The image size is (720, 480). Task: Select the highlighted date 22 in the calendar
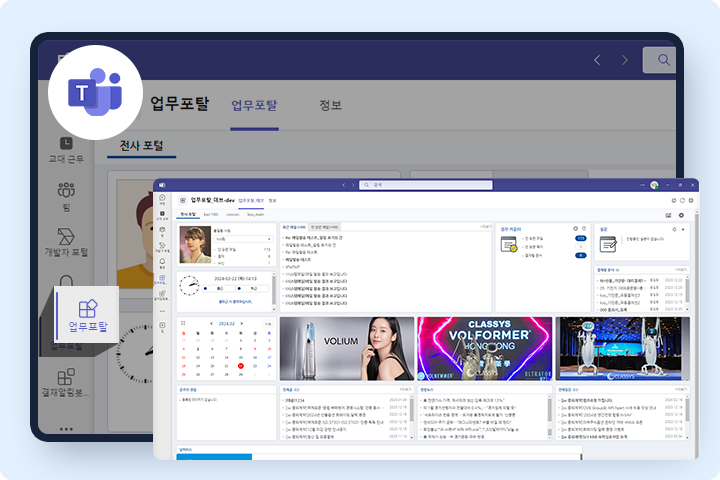click(x=241, y=366)
